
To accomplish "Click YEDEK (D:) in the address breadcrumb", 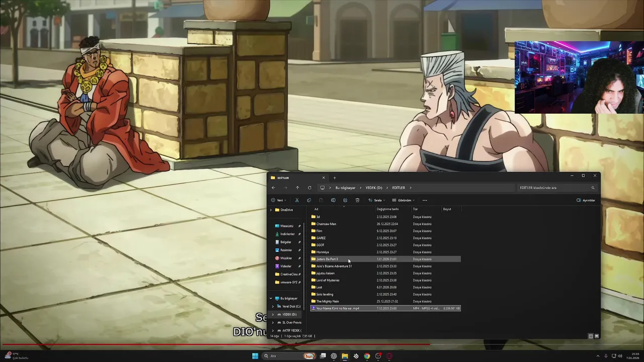I will coord(373,188).
